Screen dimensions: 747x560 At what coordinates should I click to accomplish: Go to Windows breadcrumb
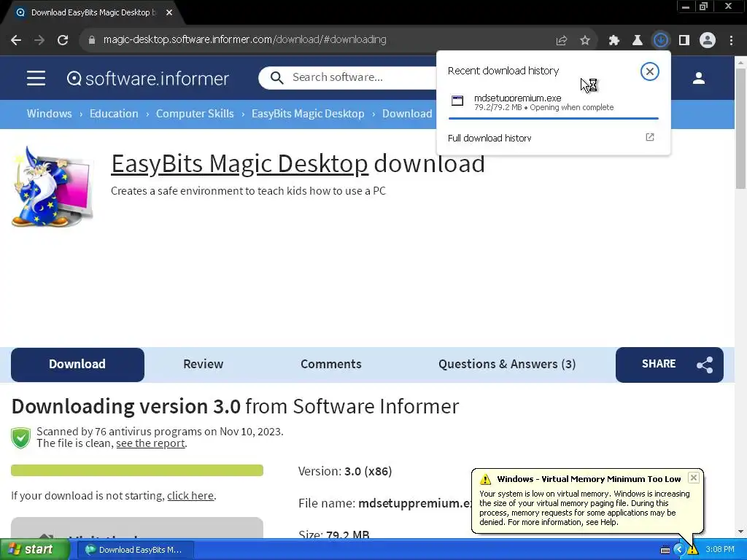click(49, 114)
